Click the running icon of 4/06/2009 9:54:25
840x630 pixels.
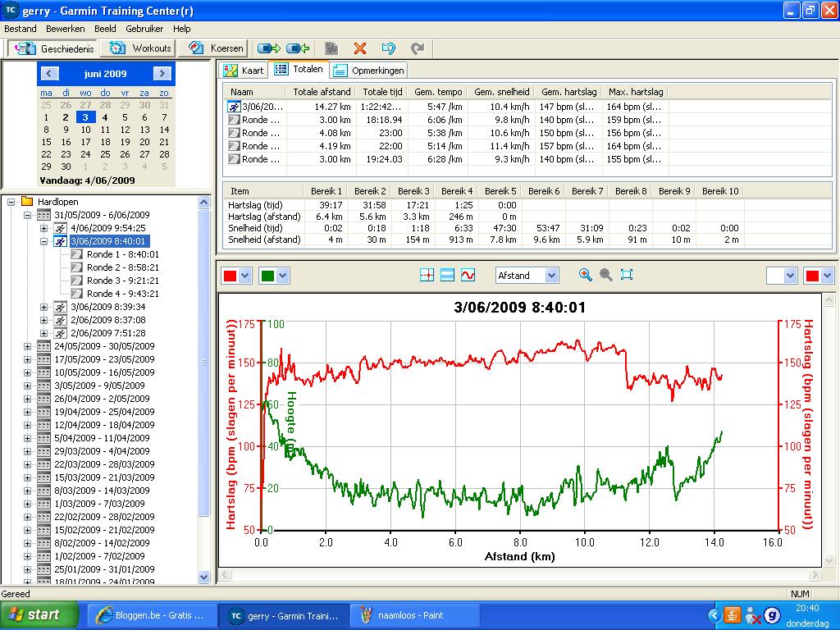tap(61, 228)
